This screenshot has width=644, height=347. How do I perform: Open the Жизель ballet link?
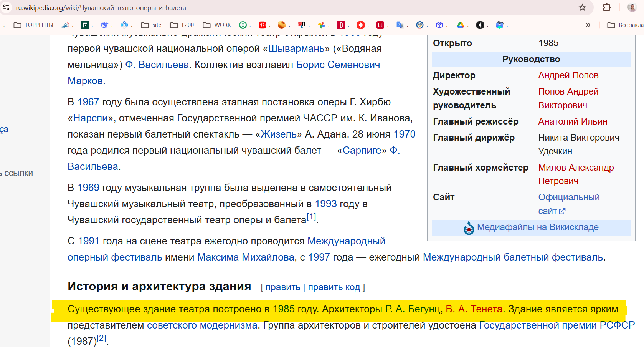click(279, 134)
